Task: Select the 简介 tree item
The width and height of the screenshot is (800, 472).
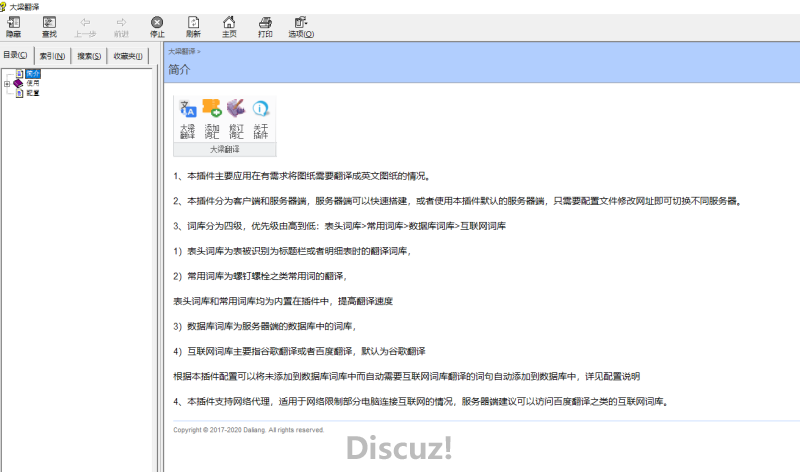Action: point(33,74)
